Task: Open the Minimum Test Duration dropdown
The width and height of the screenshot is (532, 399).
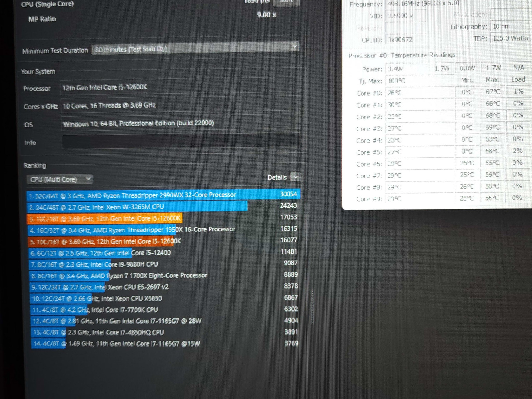Action: tap(195, 48)
